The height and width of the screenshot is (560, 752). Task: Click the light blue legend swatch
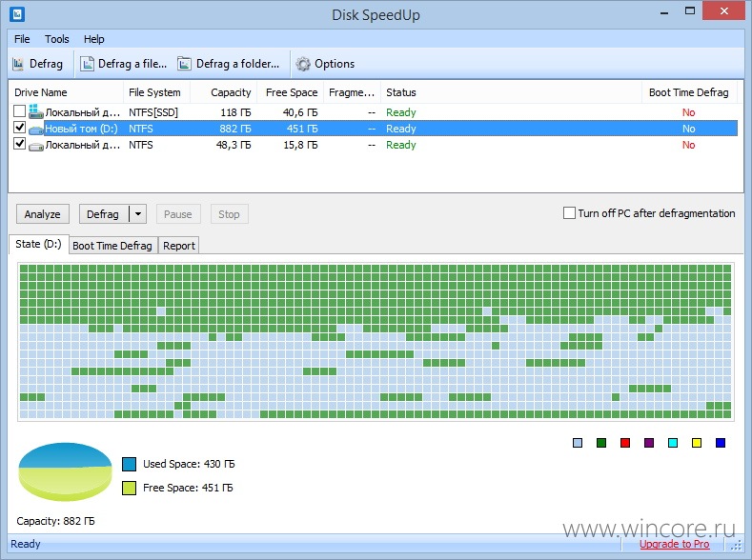click(x=578, y=443)
